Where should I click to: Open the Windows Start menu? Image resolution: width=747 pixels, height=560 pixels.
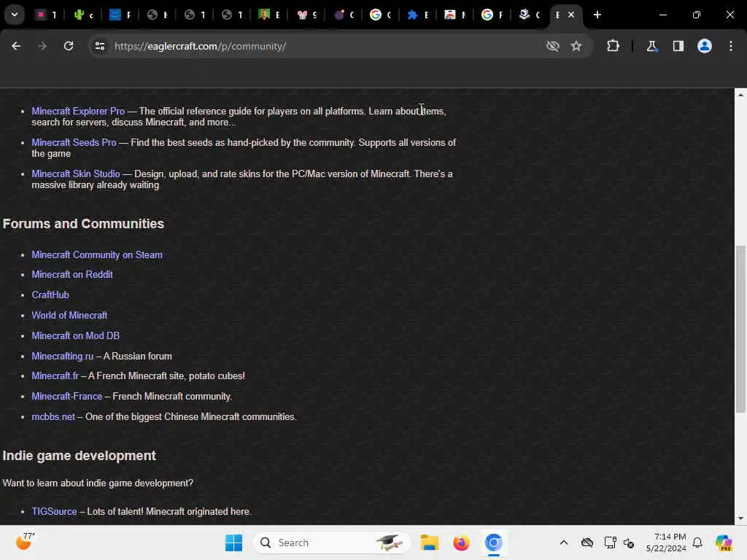[233, 542]
